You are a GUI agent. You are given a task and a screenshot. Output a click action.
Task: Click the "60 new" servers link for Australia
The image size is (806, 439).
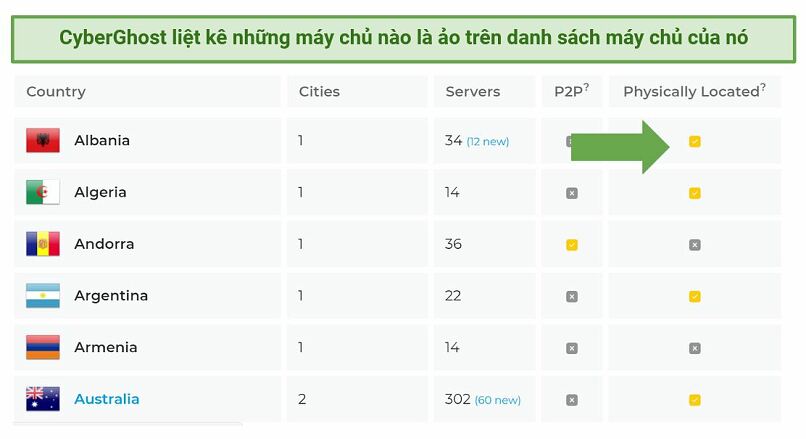(x=498, y=400)
